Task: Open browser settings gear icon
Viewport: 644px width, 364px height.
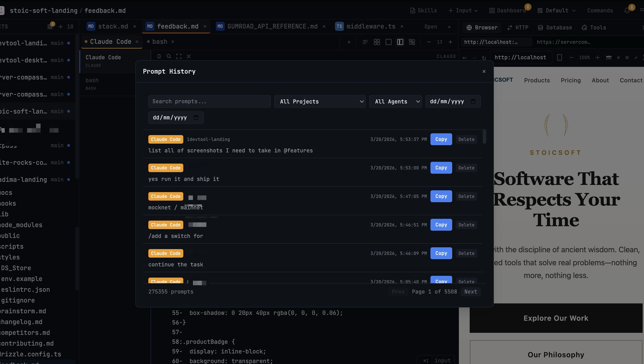Action: click(627, 57)
